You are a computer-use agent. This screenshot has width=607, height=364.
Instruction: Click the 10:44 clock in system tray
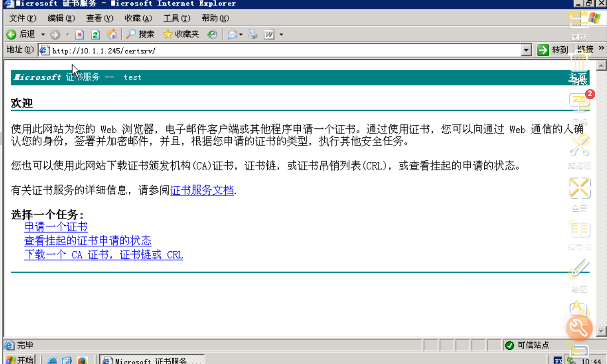pos(591,361)
